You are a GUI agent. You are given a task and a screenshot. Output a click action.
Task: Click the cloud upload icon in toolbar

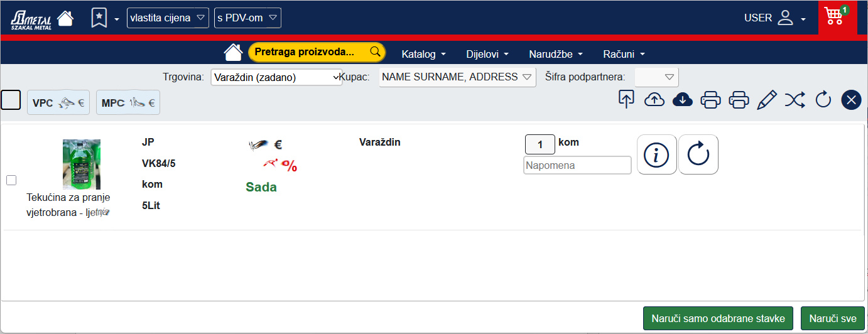coord(654,100)
